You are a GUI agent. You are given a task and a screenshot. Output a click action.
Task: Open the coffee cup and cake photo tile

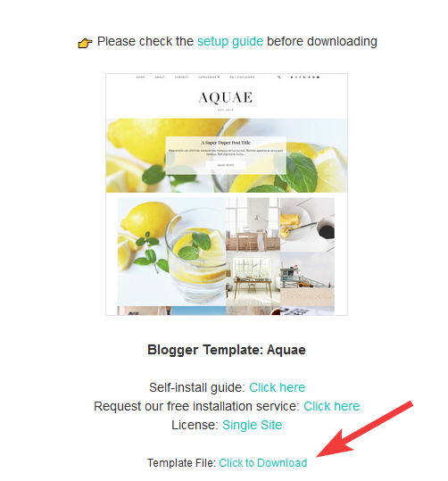[307, 225]
